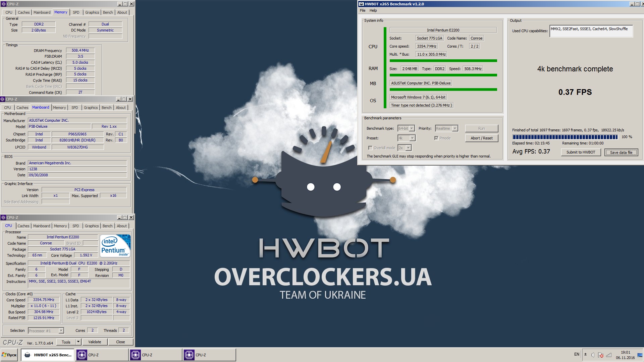Click the Close button in the CPU-Z footer

(x=120, y=342)
